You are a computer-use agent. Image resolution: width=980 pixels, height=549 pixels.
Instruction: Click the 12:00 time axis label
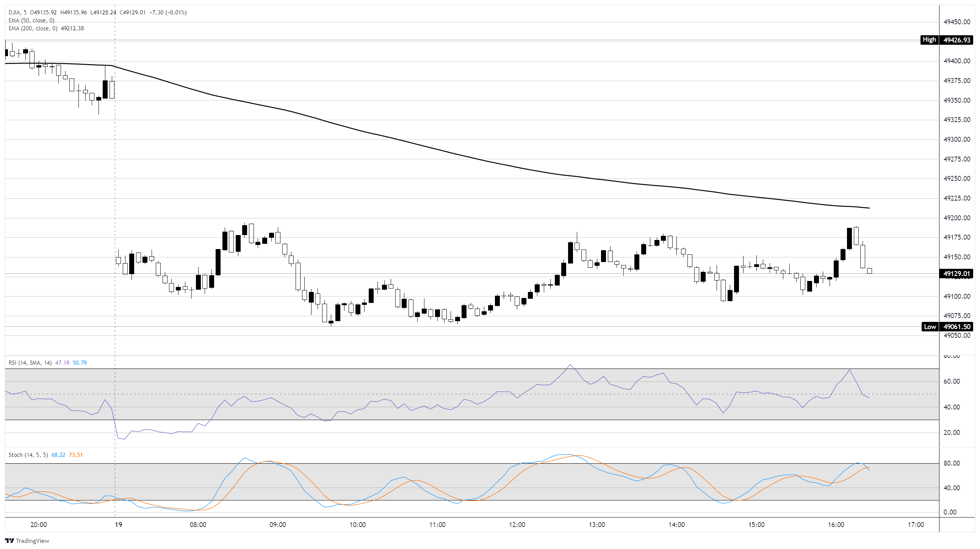click(517, 525)
